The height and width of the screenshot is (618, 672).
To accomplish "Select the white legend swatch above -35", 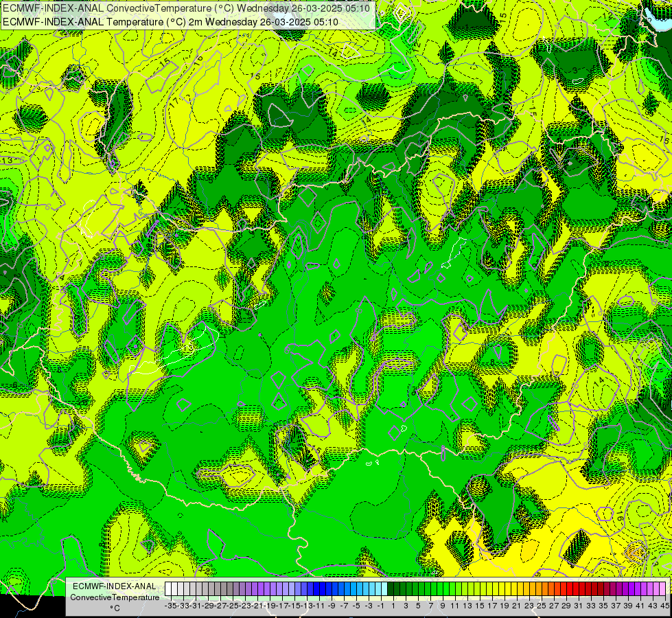I will pyautogui.click(x=168, y=588).
